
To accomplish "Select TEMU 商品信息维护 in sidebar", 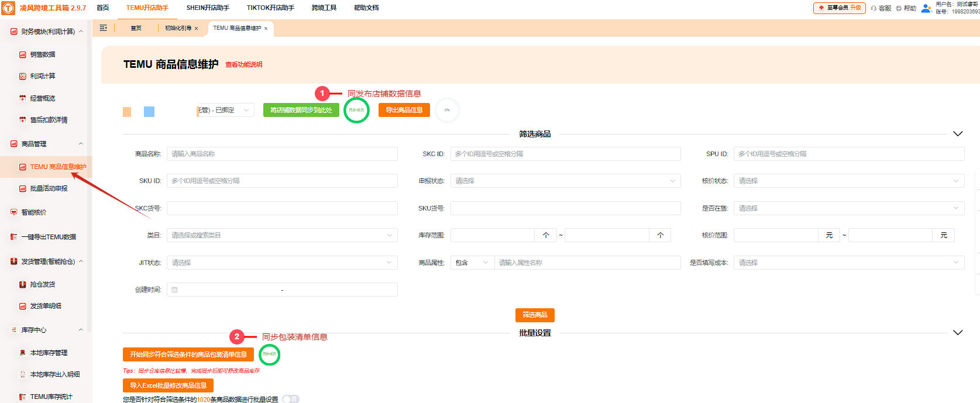I will [46, 167].
